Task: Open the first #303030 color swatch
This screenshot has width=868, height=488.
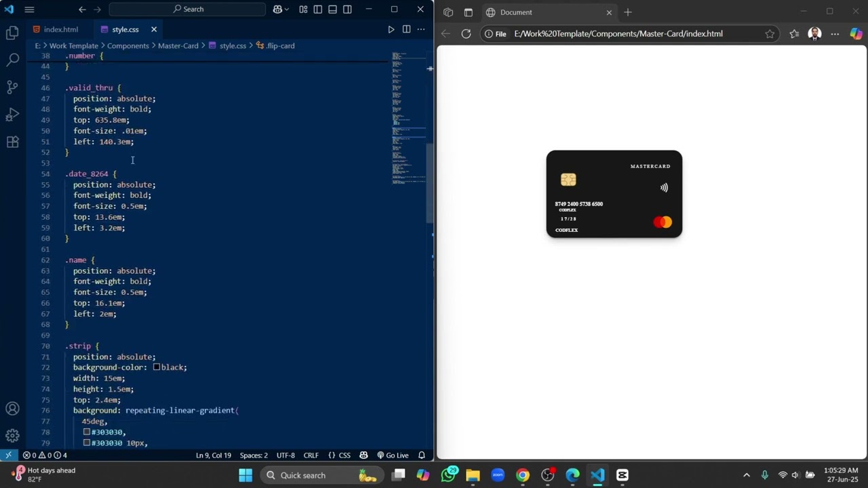Action: [x=87, y=432]
